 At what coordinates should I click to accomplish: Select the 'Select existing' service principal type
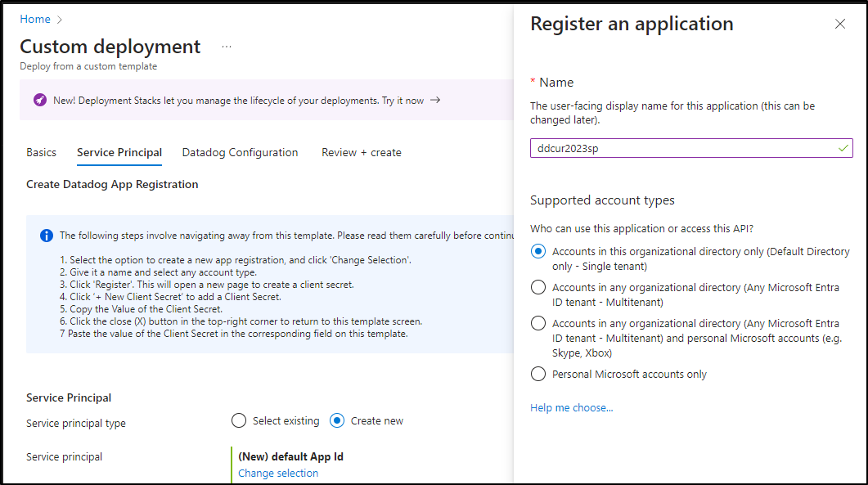239,420
